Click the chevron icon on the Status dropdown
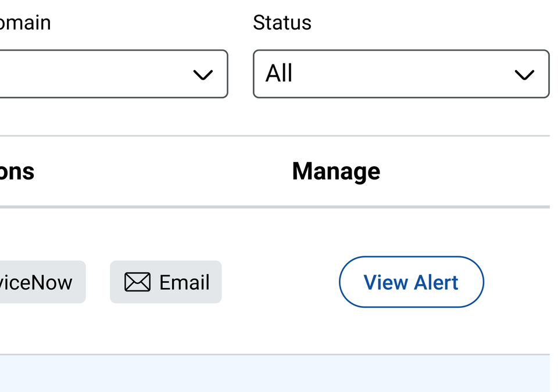558x392 pixels. [525, 74]
